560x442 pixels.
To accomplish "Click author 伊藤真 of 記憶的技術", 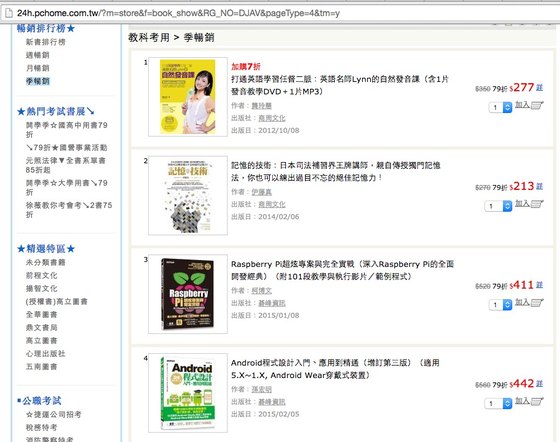I will click(x=261, y=192).
